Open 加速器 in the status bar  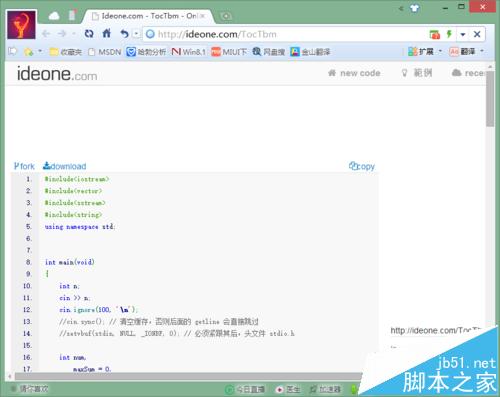[326, 389]
